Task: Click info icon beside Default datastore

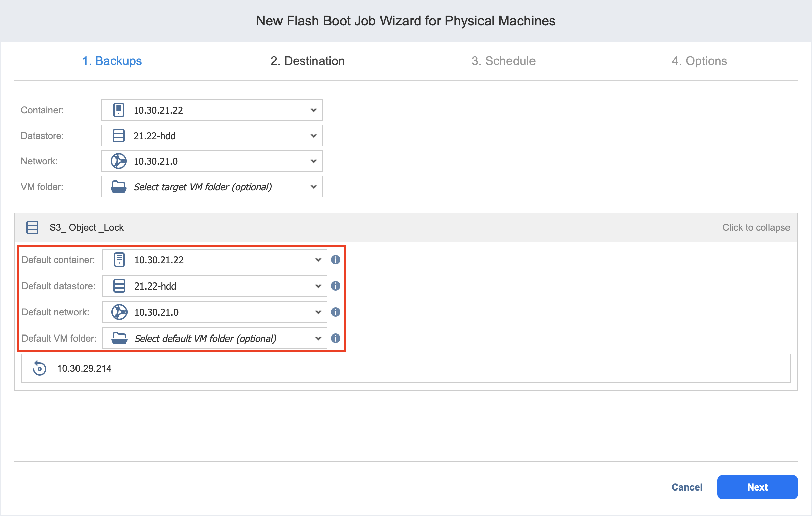Action: coord(335,286)
